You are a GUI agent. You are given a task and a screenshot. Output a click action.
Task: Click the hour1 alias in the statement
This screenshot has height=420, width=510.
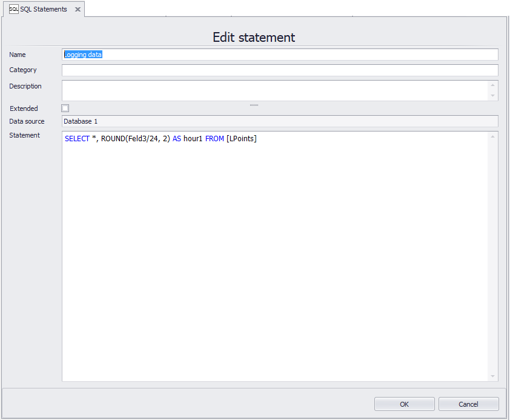[193, 139]
